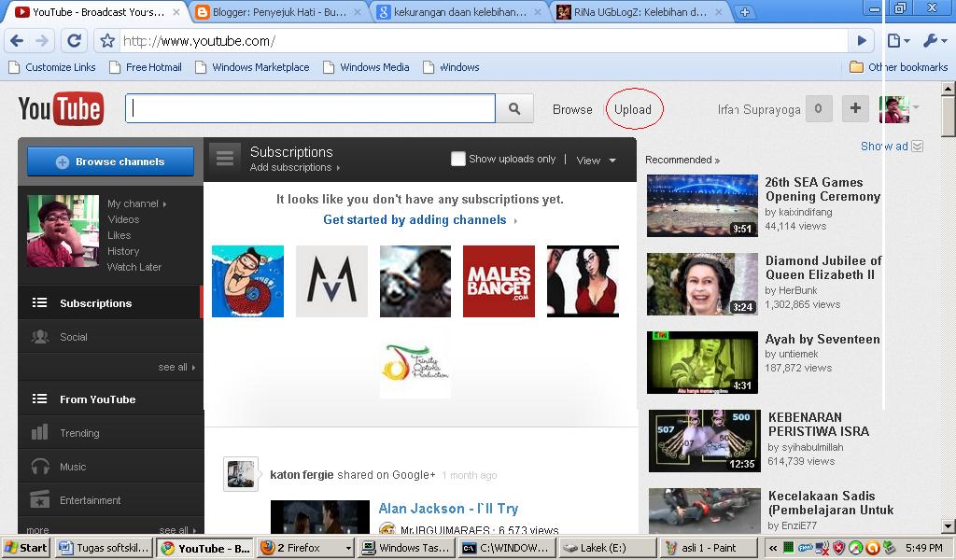Screen dimensions: 956x560
Task: Switch to RiNa UGbLogZ tab
Action: 640,12
